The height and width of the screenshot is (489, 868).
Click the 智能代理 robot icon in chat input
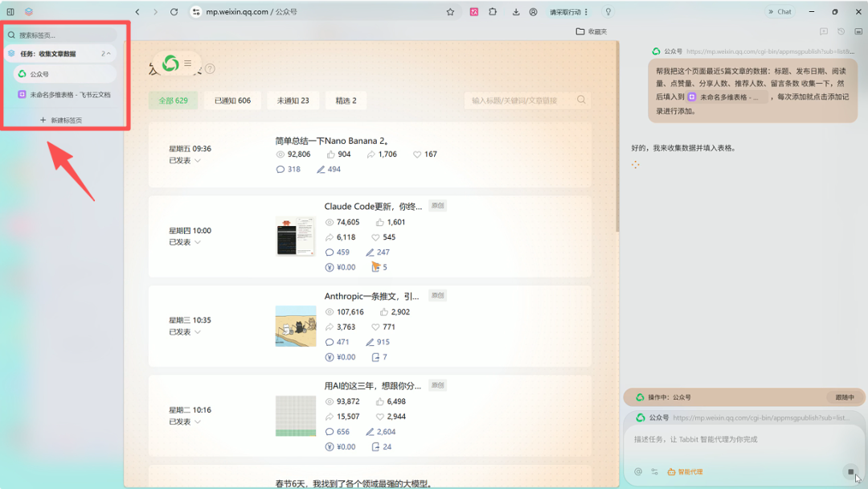coord(671,471)
